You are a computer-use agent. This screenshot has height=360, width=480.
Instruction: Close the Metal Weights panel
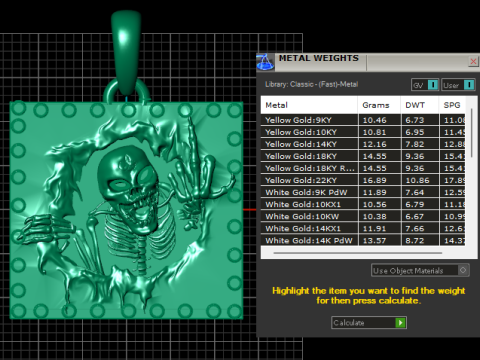473,61
